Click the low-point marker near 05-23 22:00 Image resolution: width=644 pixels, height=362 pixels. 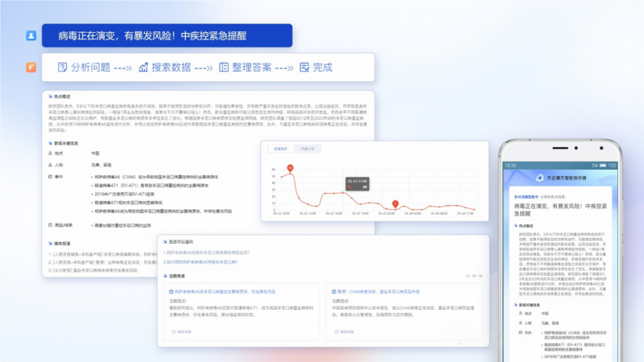click(x=394, y=204)
